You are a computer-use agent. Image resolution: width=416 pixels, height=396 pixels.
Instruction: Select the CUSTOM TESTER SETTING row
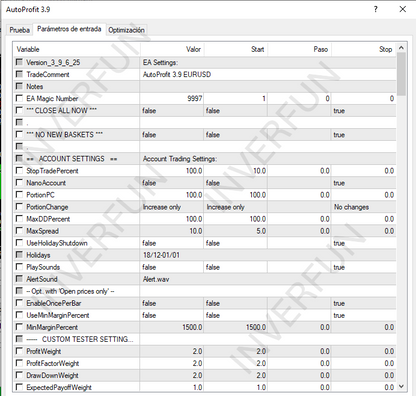[x=205, y=339]
